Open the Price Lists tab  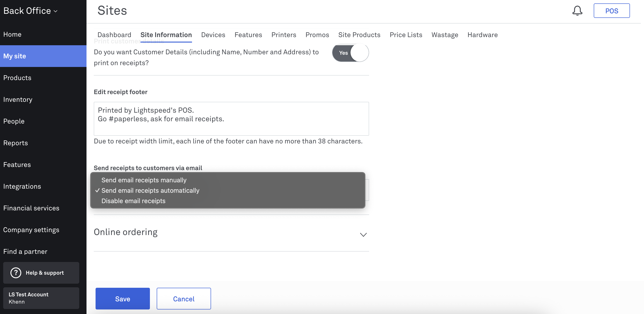click(406, 35)
